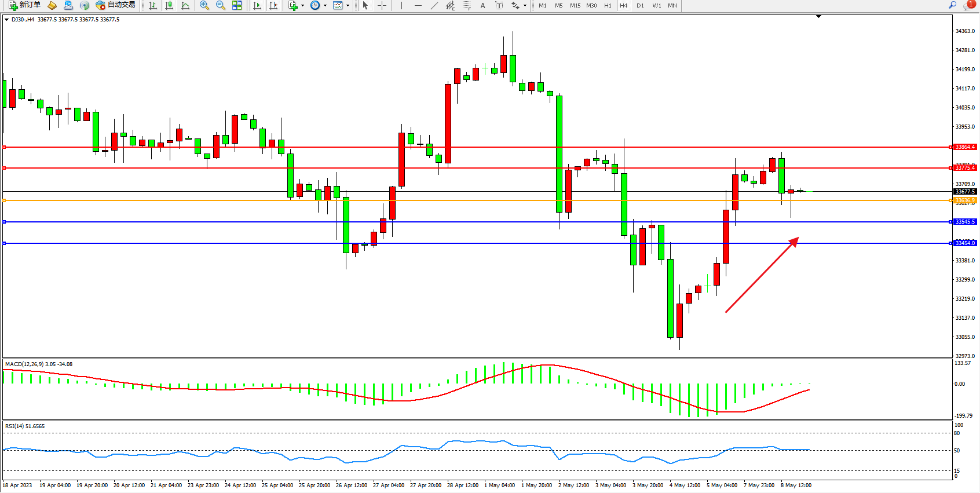Image resolution: width=980 pixels, height=493 pixels.
Task: Pick the horizontal line tool
Action: 418,5
